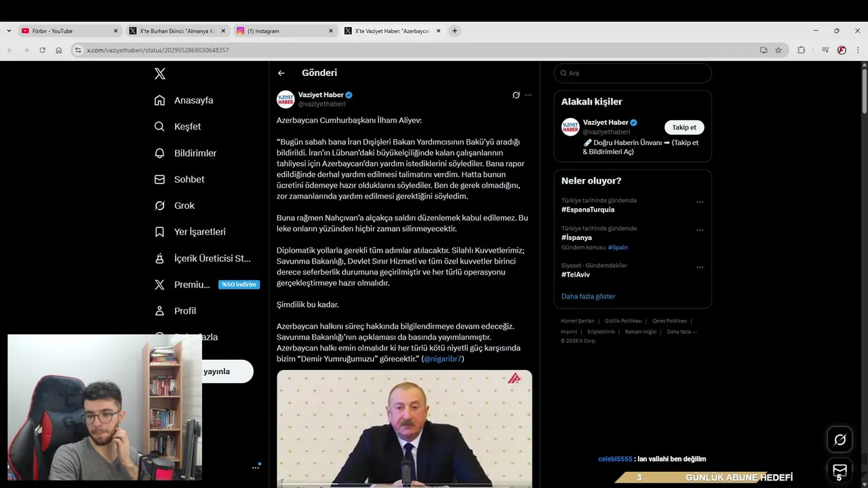This screenshot has width=868, height=488.
Task: Open Premium sidebar item
Action: (182, 285)
